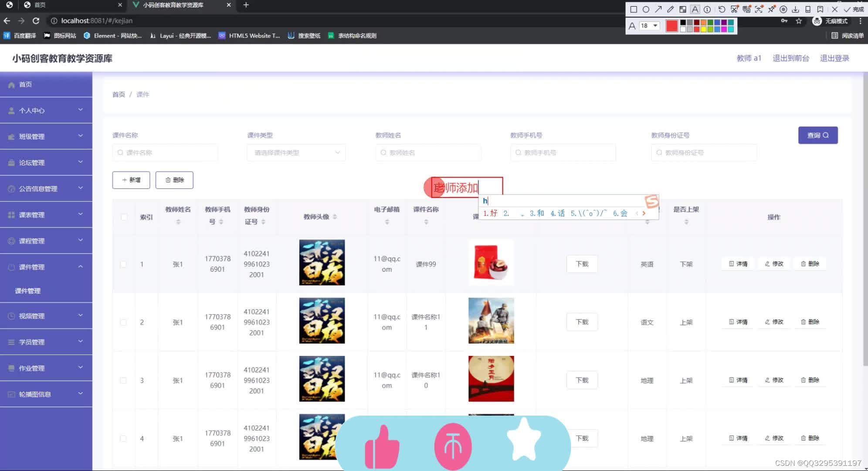Save the screenshot with download icon
868x471 pixels.
pos(796,9)
